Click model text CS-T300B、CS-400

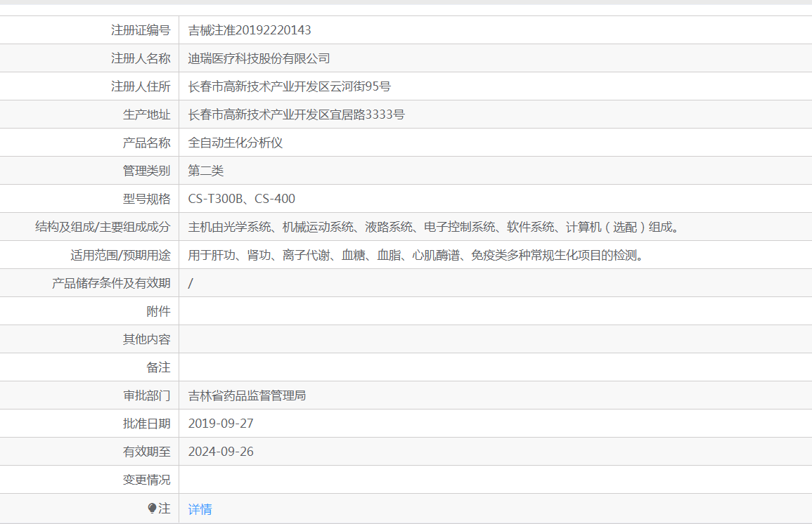[x=241, y=199]
